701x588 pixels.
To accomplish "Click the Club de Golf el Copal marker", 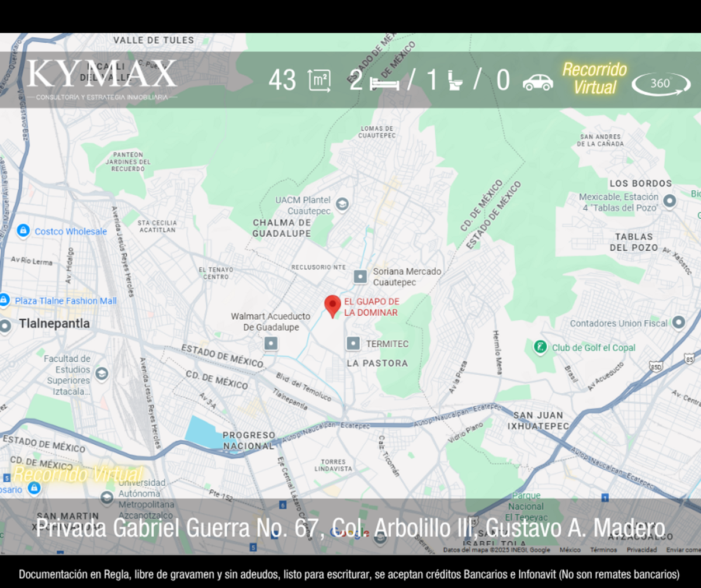I will (540, 347).
